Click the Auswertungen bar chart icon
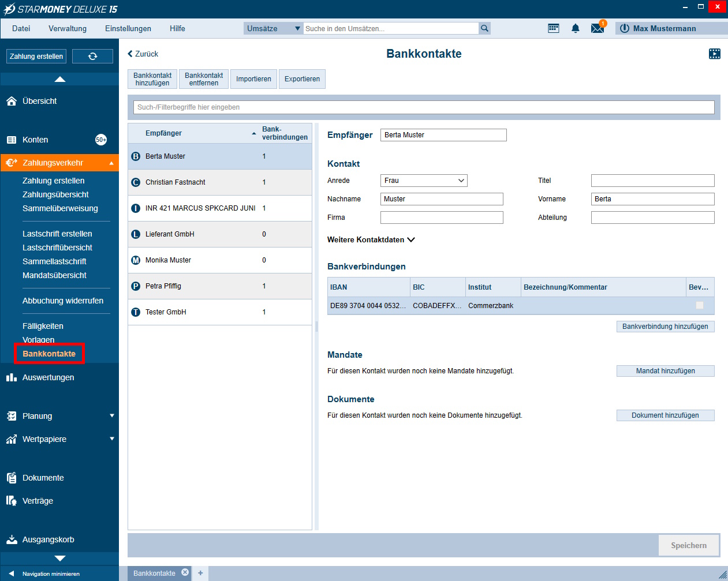The width and height of the screenshot is (728, 581). pos(12,377)
